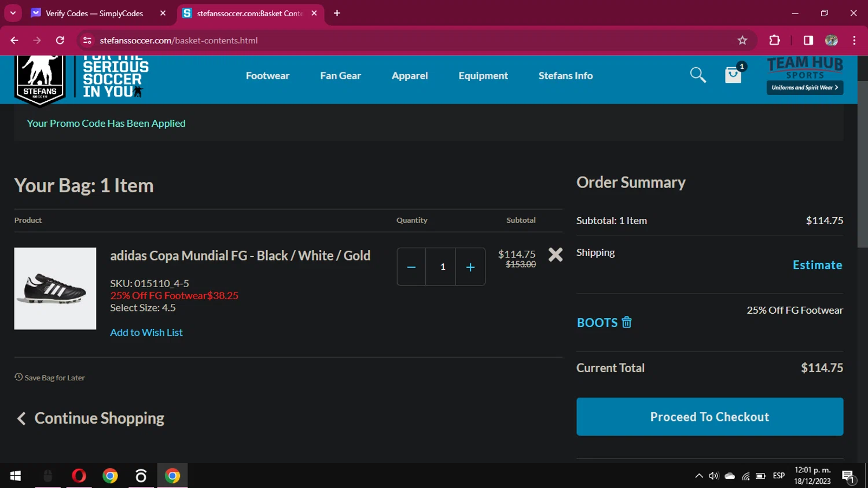Click Add to Wish List link
Image resolution: width=868 pixels, height=488 pixels.
point(146,332)
